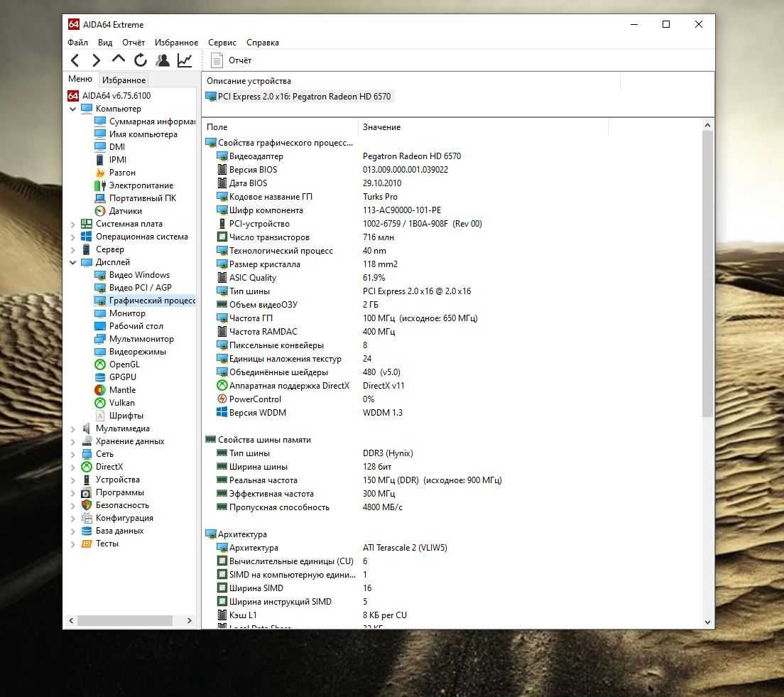Screen dimensions: 784x697
Task: Select the Объем видеоОЗУ memory icon
Action: tap(222, 305)
